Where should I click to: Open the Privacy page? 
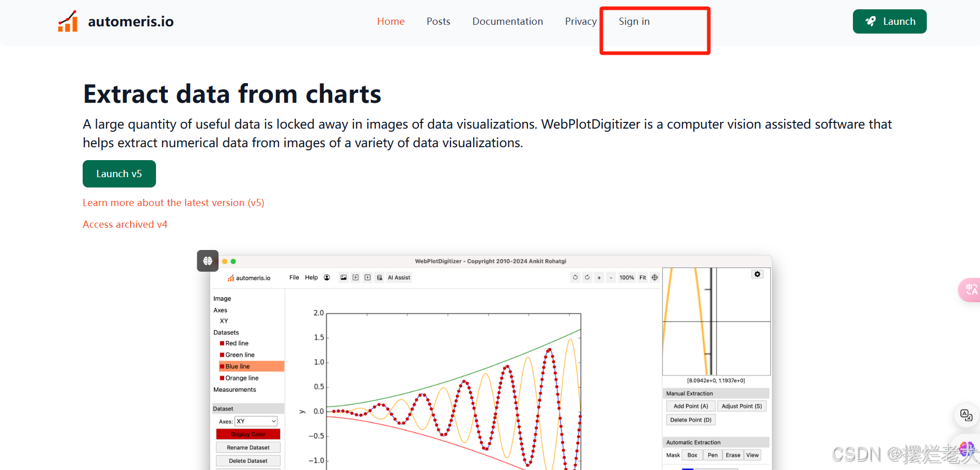(x=581, y=21)
